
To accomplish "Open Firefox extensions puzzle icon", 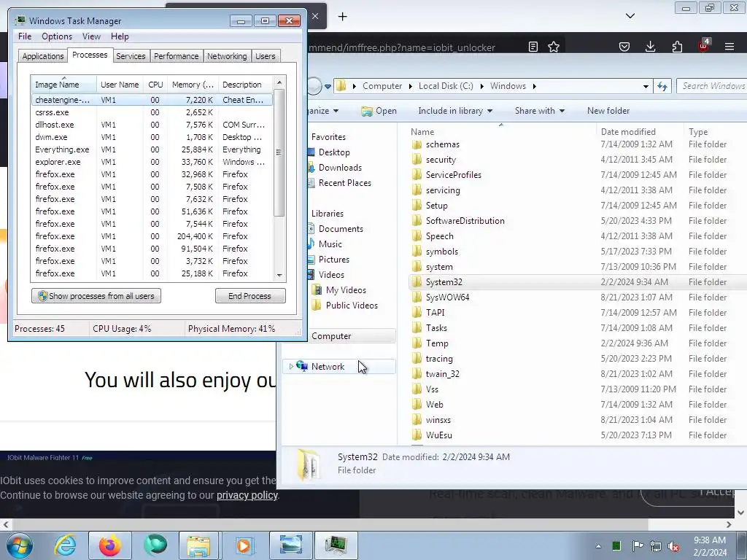I will point(677,47).
